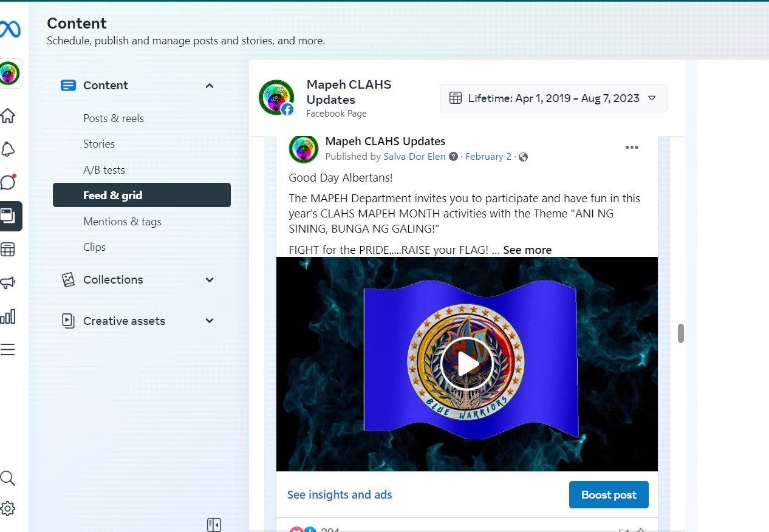Open Settings gear icon
Image resolution: width=769 pixels, height=532 pixels.
(7, 509)
